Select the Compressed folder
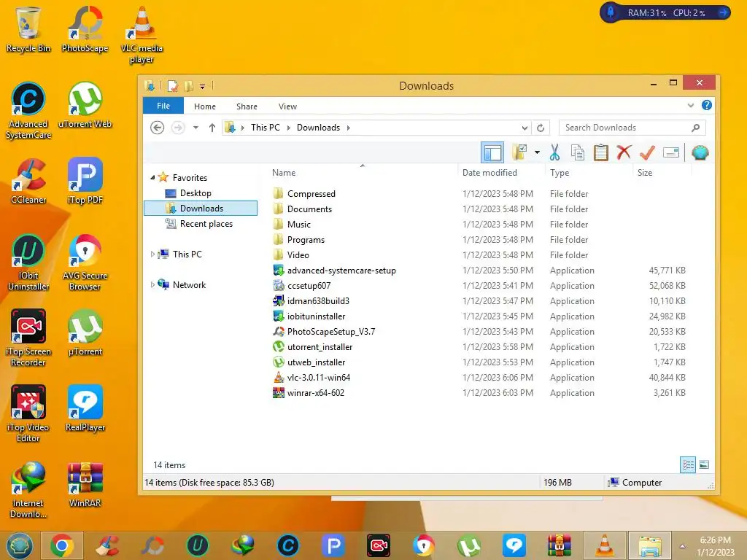 tap(311, 194)
